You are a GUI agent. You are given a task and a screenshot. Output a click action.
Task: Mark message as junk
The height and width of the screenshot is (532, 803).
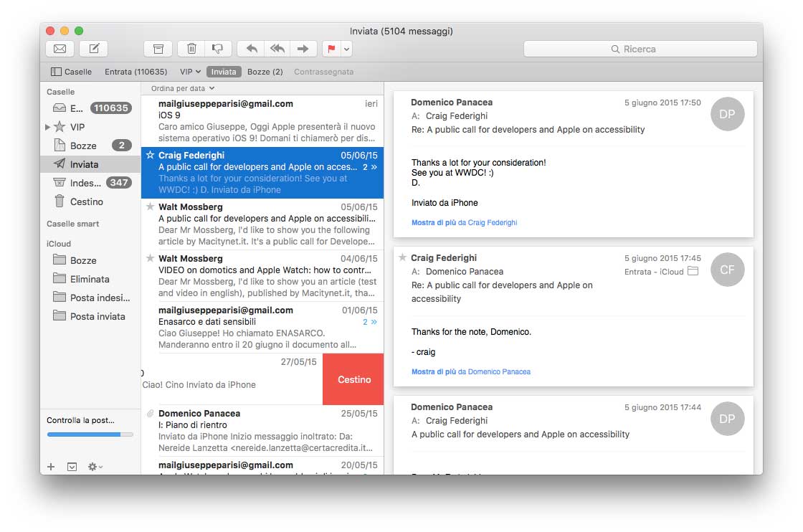(x=218, y=49)
